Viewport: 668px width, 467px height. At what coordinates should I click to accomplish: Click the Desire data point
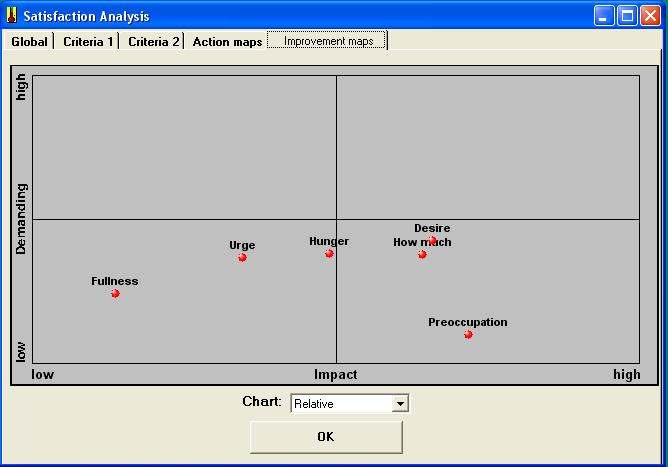(x=432, y=241)
